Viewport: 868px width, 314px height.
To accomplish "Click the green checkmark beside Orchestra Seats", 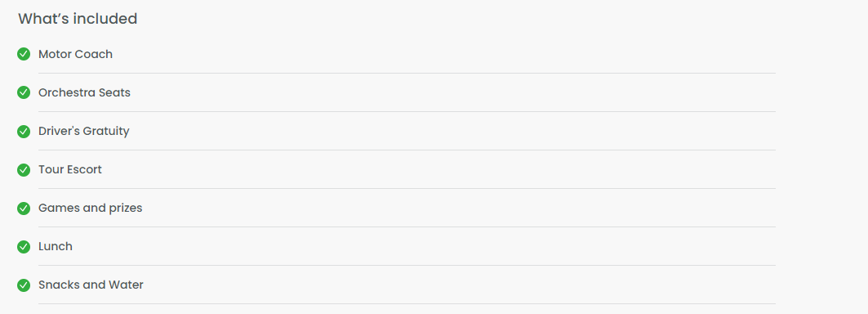I will pos(23,92).
